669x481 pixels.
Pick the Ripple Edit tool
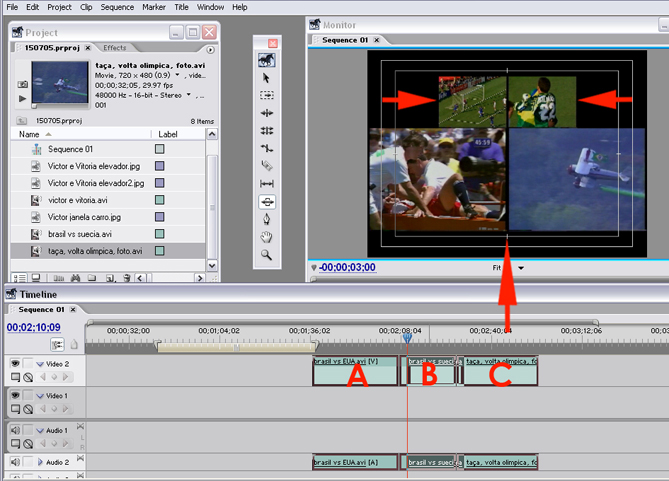267,113
